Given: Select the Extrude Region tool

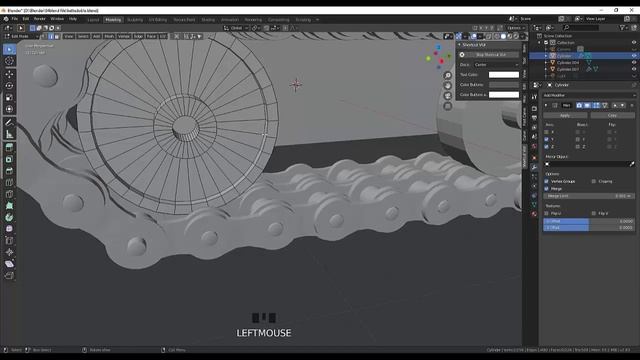Looking at the screenshot, I should pos(9,147).
